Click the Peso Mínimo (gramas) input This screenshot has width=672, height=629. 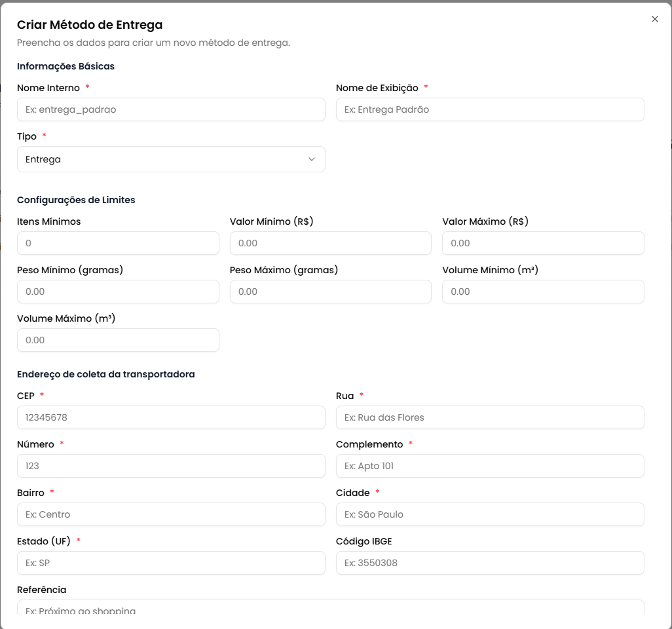pyautogui.click(x=118, y=292)
